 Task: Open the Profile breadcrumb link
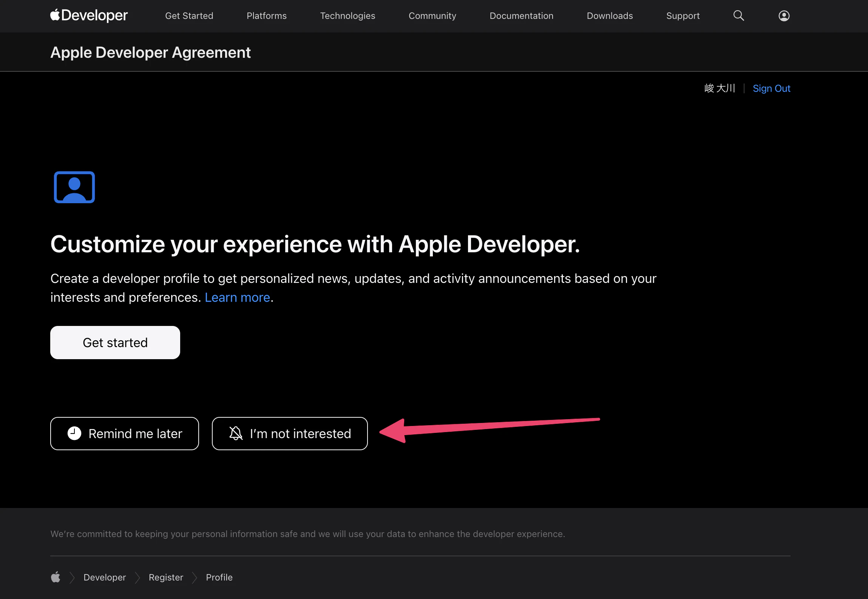point(219,577)
